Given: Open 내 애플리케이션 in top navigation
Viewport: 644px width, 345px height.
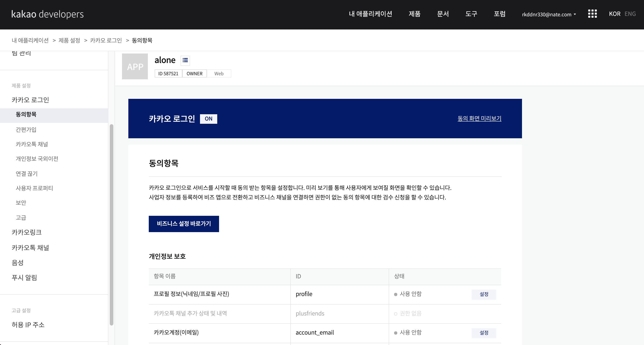Looking at the screenshot, I should click(x=370, y=14).
